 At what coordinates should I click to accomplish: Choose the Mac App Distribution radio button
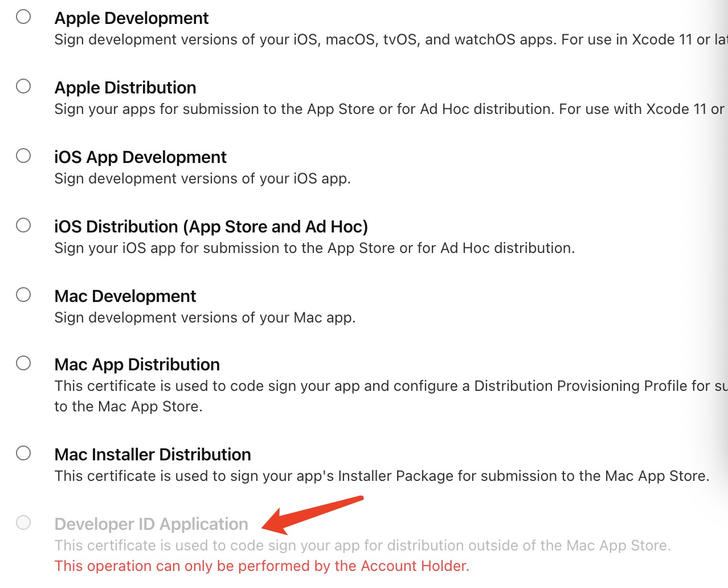pos(23,363)
